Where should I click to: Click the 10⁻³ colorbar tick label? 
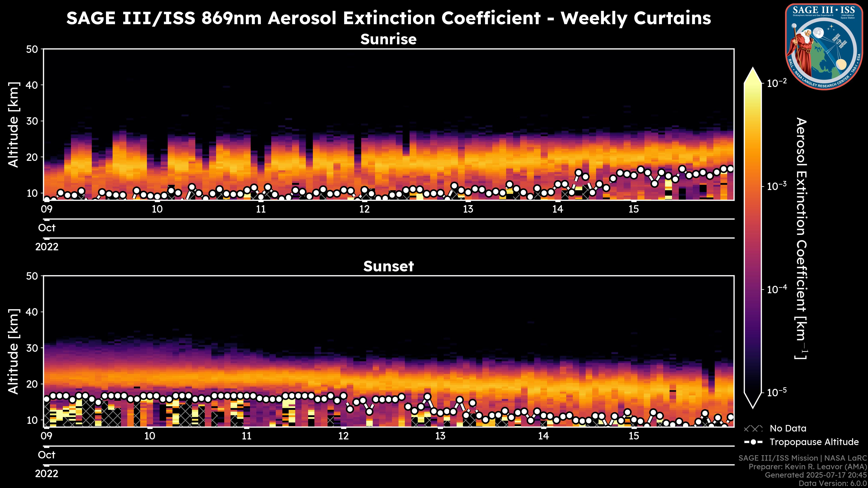(x=777, y=186)
